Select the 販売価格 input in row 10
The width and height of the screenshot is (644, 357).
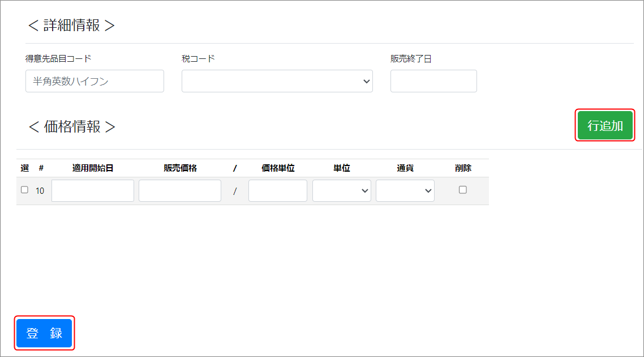180,191
